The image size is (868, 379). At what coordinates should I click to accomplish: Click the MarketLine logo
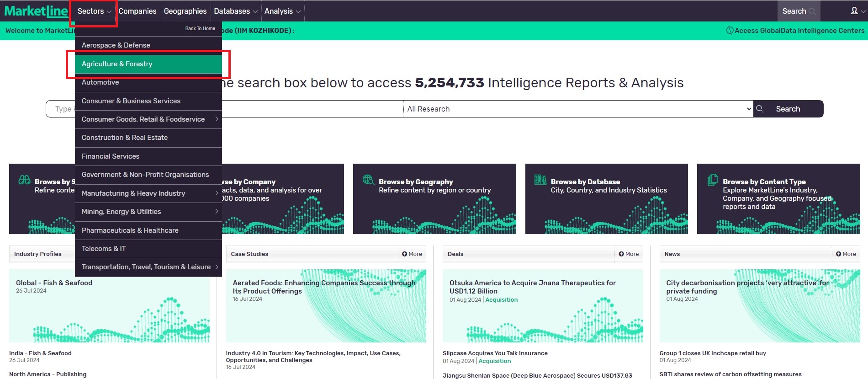click(36, 11)
